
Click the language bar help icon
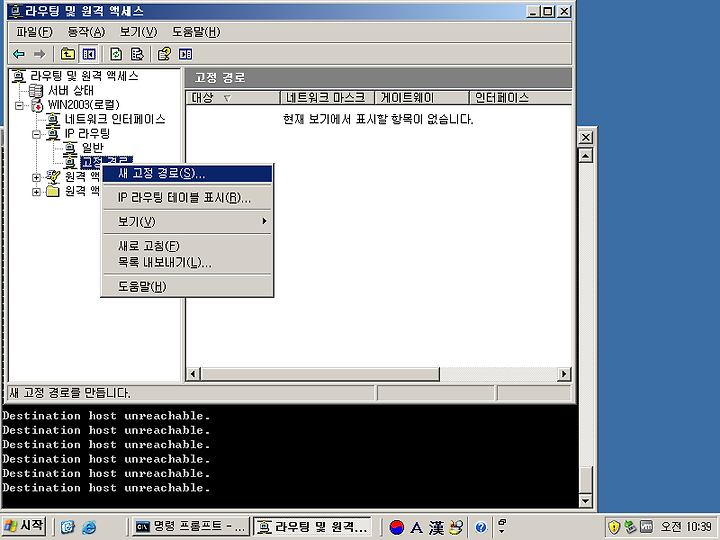pyautogui.click(x=481, y=527)
